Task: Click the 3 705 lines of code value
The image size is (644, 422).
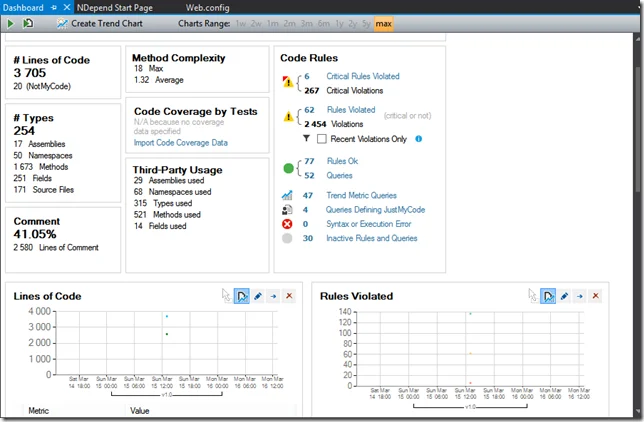Action: 30,73
